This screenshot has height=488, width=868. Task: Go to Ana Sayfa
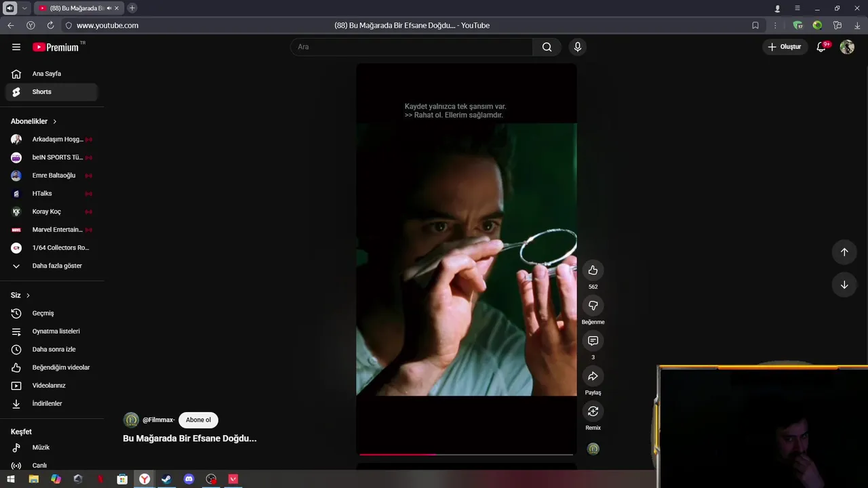pos(52,74)
